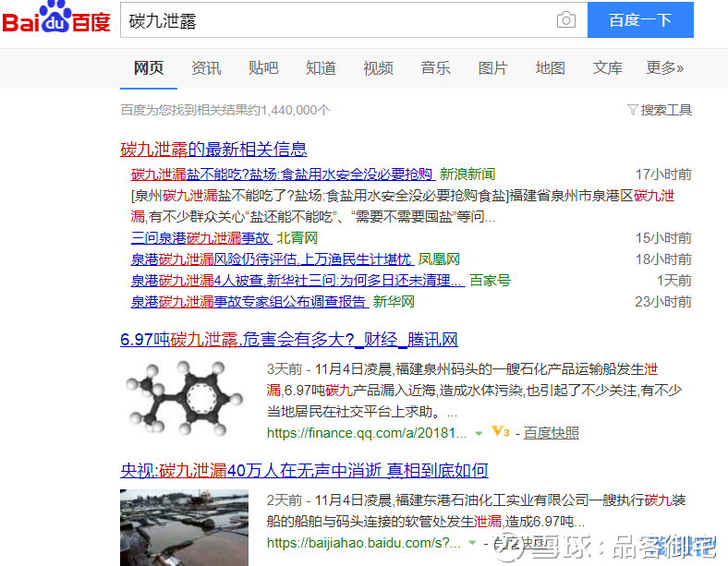Viewport: 728px width, 566px height.
Task: Expand dropdown arrow beside finance.qq.com URL
Action: pyautogui.click(x=479, y=434)
